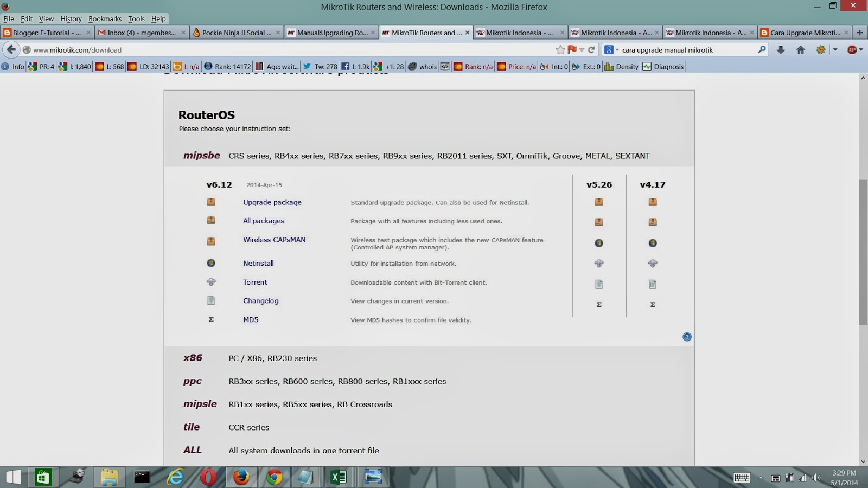
Task: Open the Tools menu
Action: click(136, 18)
